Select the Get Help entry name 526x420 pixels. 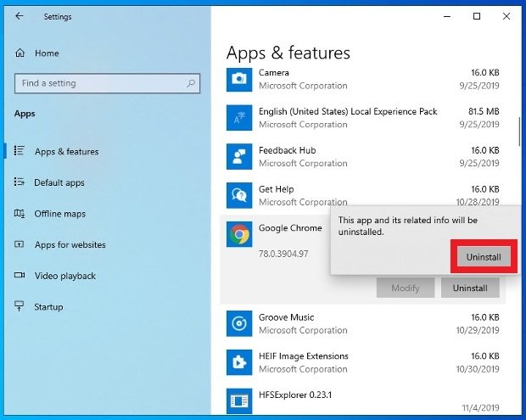[x=276, y=189]
